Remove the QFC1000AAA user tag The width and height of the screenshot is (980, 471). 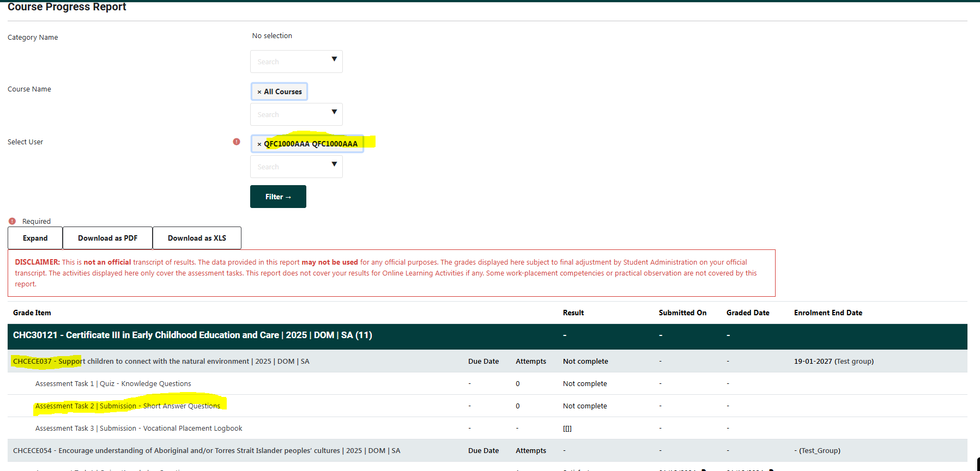pos(259,144)
